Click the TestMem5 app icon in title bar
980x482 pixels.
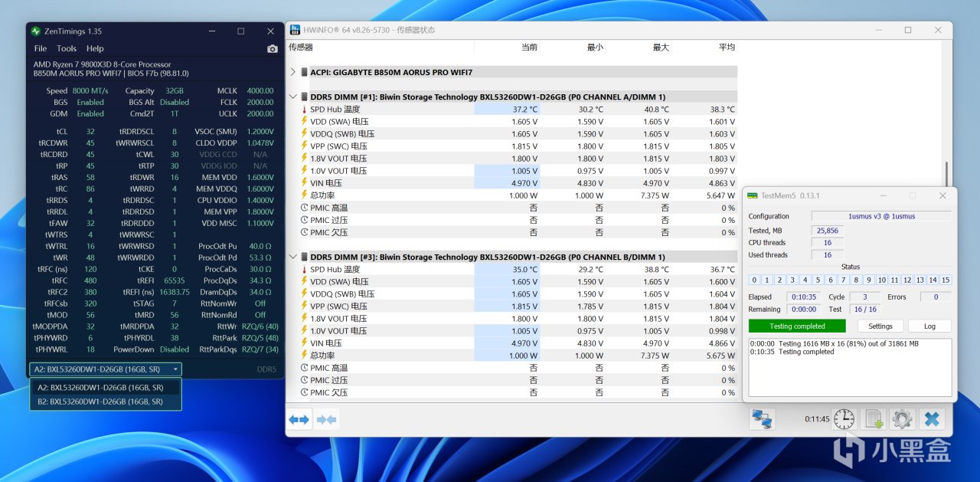click(753, 196)
